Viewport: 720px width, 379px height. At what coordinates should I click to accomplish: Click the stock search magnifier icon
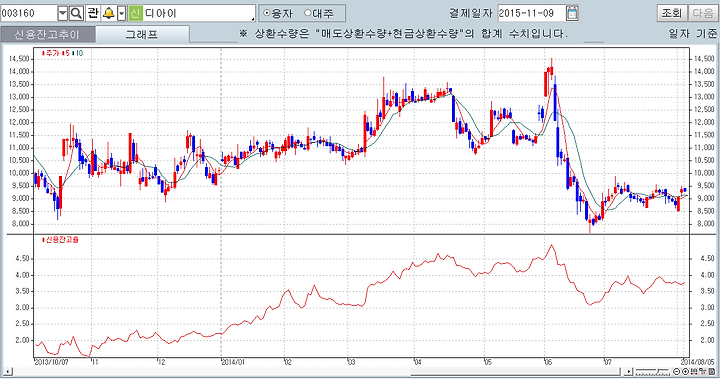pyautogui.click(x=76, y=13)
